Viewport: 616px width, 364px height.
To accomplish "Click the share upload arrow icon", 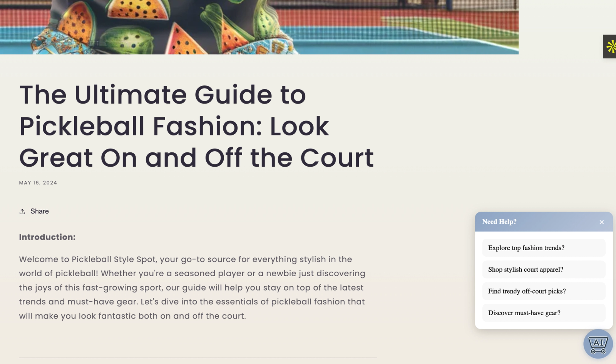I will click(22, 212).
